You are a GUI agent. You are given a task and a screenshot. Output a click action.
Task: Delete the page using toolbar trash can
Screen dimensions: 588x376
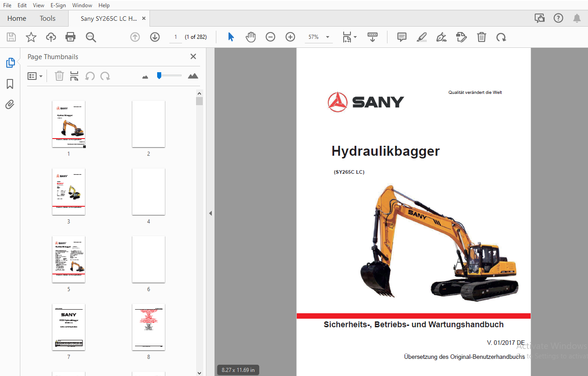[x=482, y=37]
